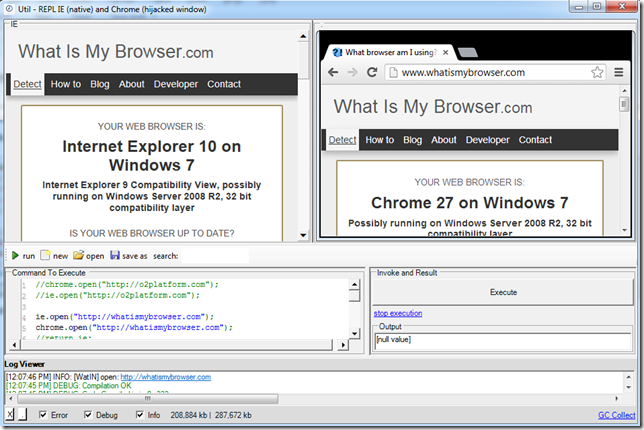Open Developer in the IE pane menu

pyautogui.click(x=176, y=84)
